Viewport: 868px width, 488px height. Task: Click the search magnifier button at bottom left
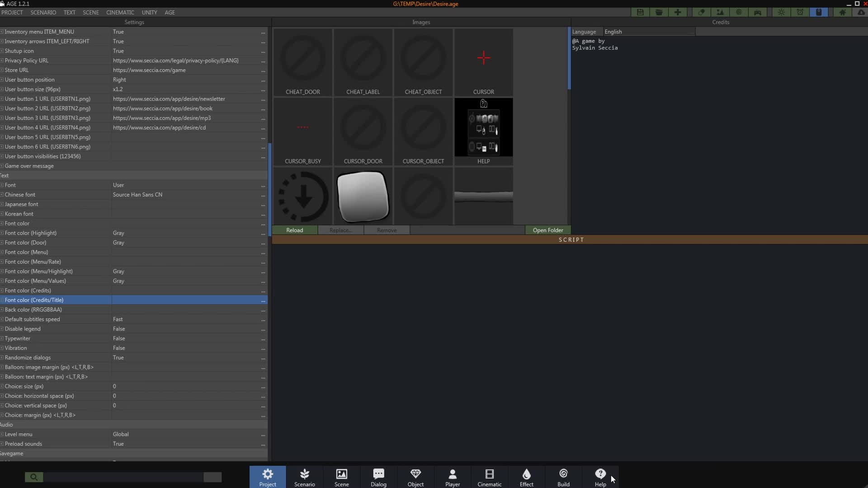click(x=34, y=477)
